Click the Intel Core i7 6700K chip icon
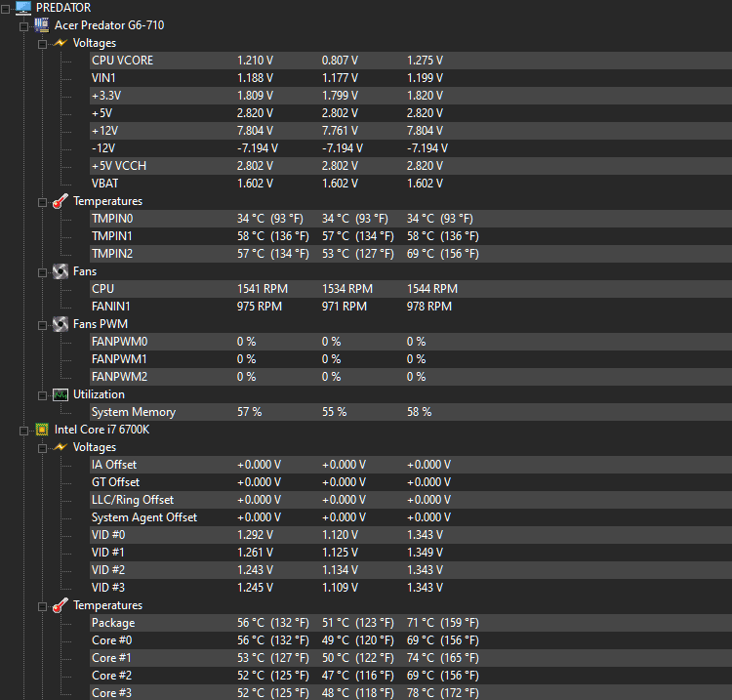Image resolution: width=732 pixels, height=700 pixels. pos(42,430)
